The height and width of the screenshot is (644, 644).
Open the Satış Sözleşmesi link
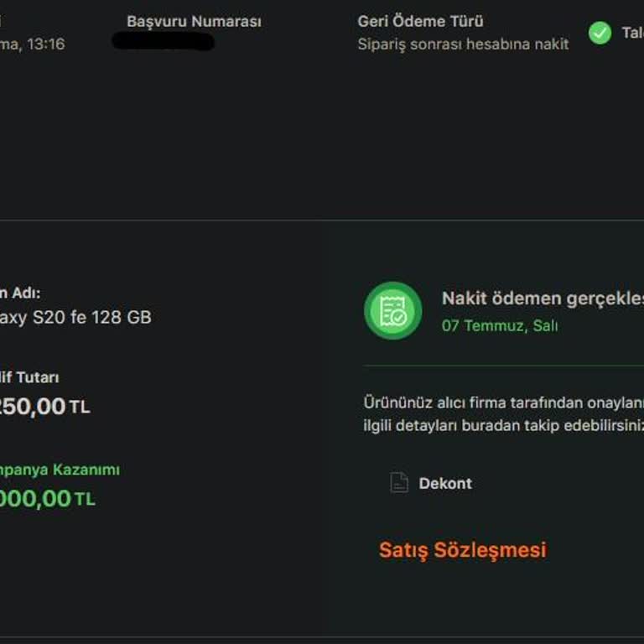[x=463, y=550]
